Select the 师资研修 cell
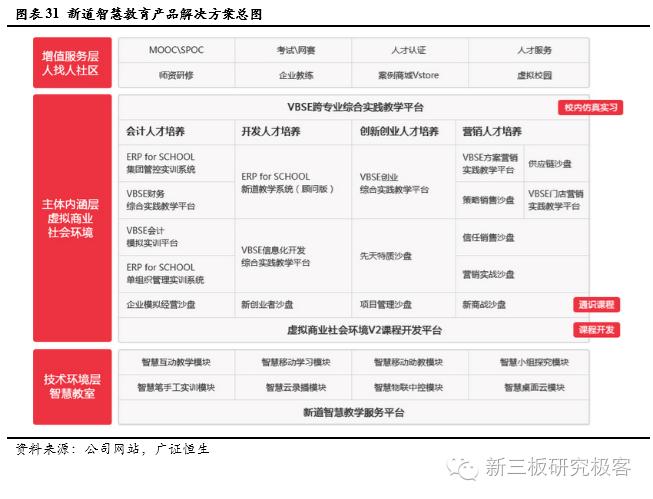 [x=177, y=75]
